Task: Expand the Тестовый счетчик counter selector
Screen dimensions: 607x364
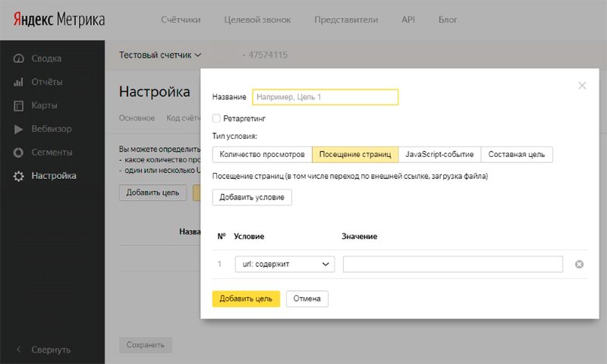Action: [160, 55]
